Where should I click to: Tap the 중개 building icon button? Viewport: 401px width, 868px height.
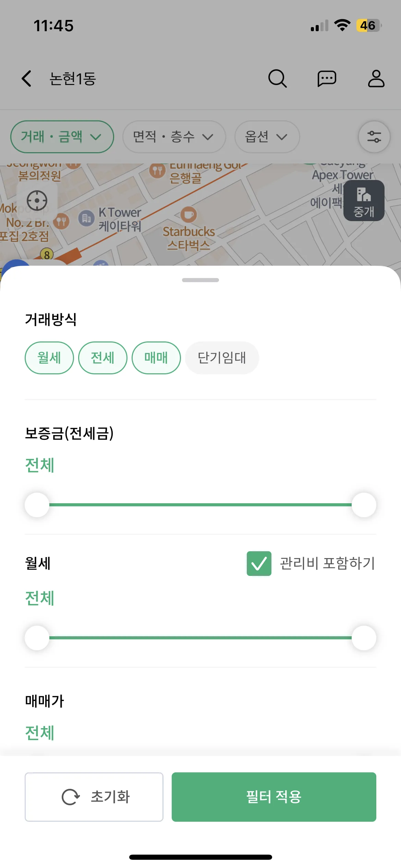(x=364, y=201)
